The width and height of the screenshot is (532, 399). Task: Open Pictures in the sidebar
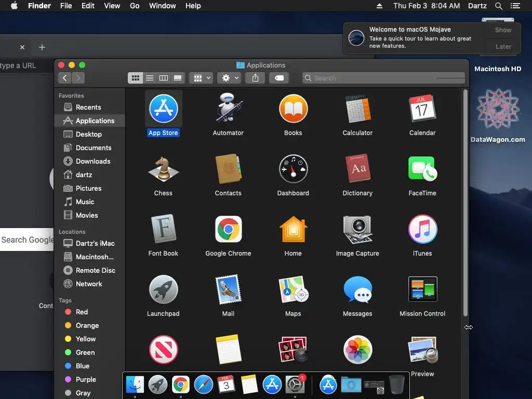89,188
